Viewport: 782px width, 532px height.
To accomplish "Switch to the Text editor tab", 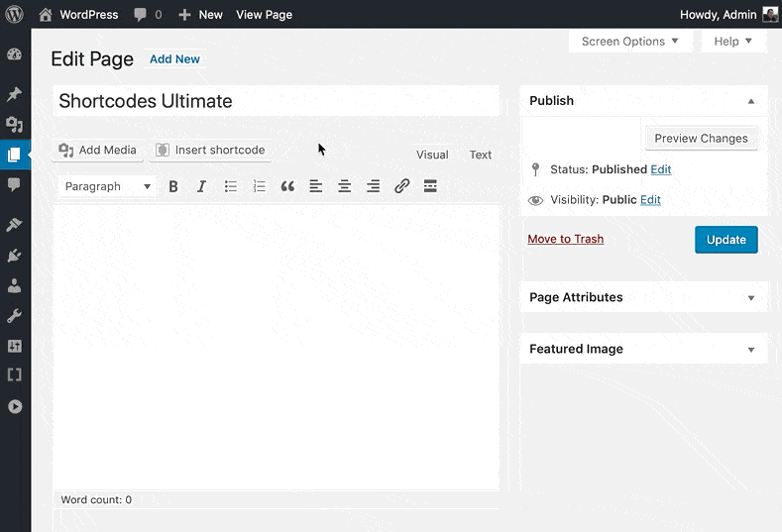I will pyautogui.click(x=481, y=155).
